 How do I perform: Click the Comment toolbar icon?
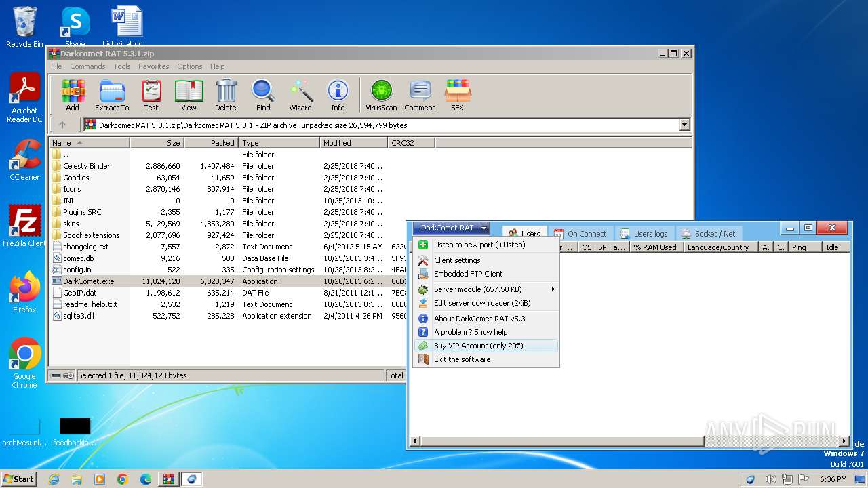click(420, 95)
